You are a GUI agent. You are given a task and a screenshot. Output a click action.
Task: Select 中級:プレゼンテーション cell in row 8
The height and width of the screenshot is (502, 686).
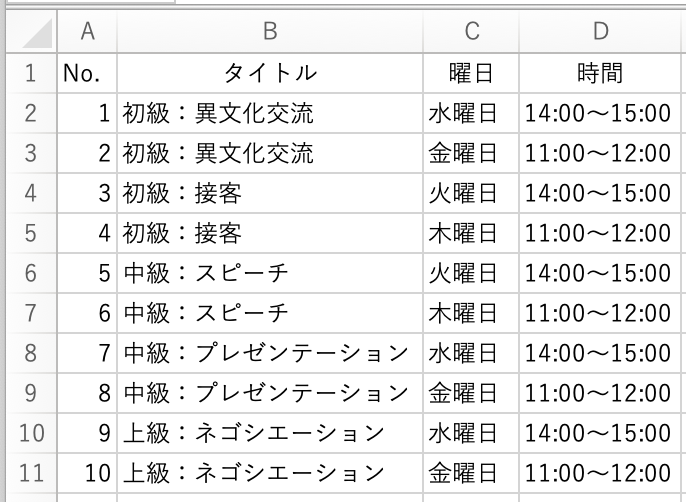click(x=270, y=353)
